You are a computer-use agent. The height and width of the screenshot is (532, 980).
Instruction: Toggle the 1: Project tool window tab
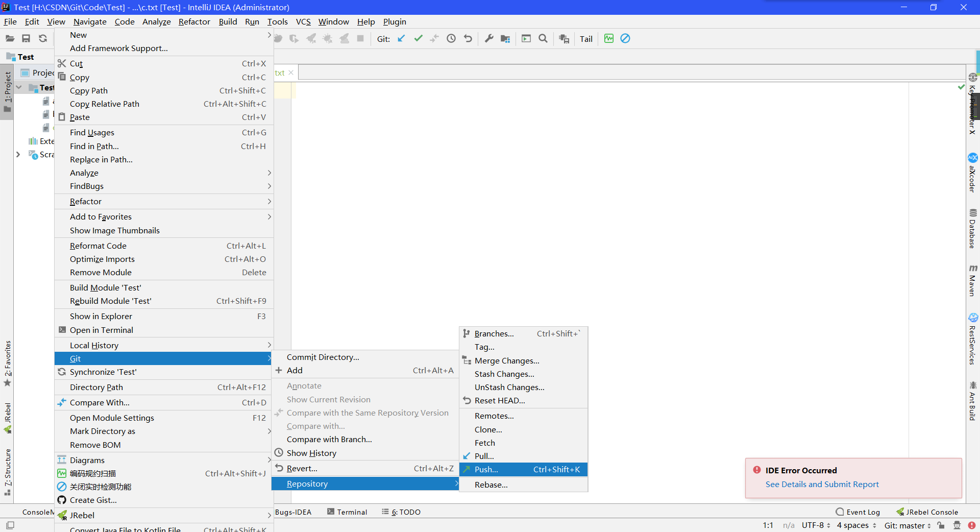tap(7, 92)
